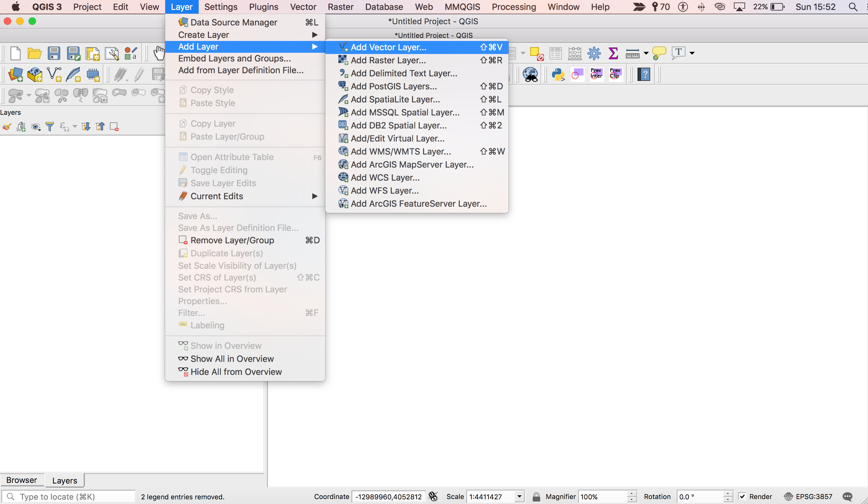Click the Filter Legend funnel icon

(x=50, y=127)
